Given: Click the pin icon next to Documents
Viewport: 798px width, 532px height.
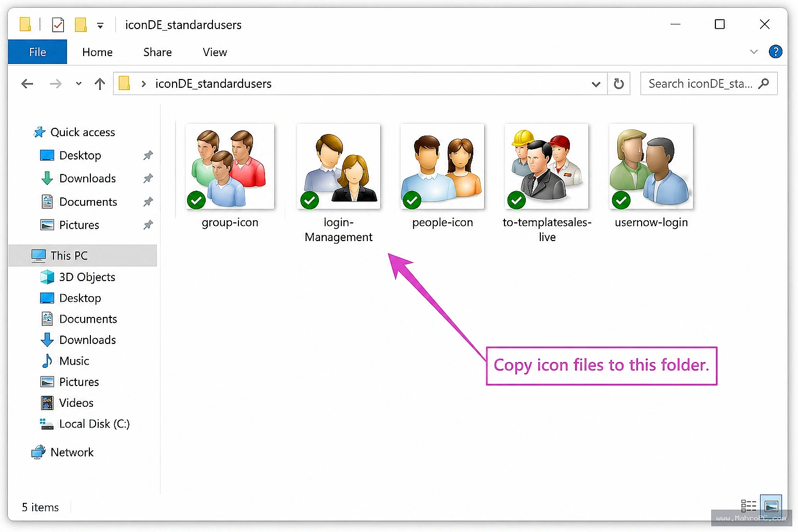Looking at the screenshot, I should (148, 202).
